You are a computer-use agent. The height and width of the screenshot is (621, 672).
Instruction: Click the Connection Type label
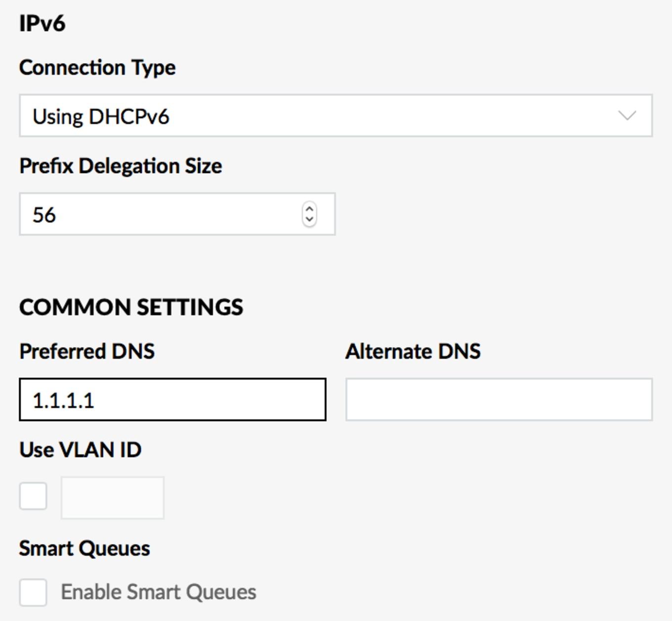tap(97, 68)
